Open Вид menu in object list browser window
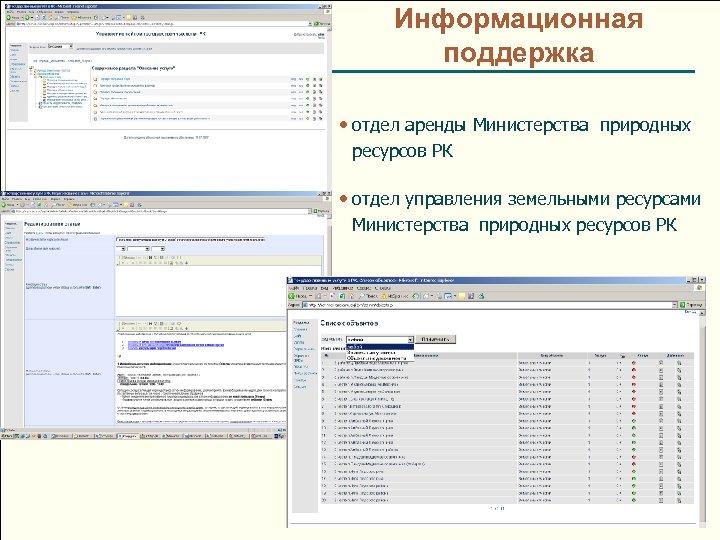Viewport: 720px width, 540px height. (x=324, y=288)
